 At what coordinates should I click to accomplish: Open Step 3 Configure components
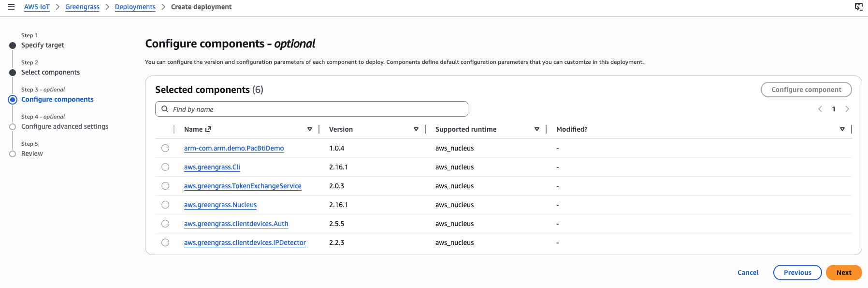tap(58, 99)
